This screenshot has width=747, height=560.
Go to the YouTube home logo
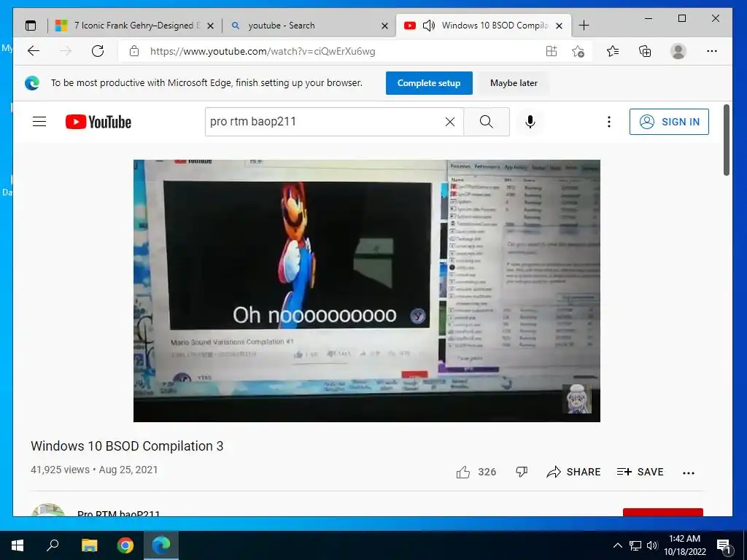point(98,122)
